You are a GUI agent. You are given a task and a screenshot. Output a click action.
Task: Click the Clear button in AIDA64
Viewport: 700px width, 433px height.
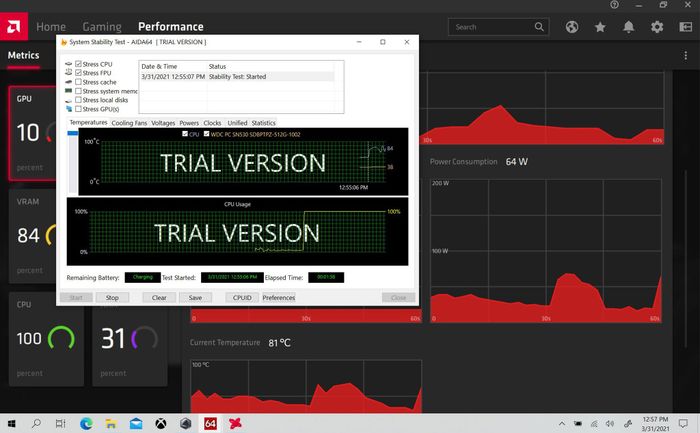point(159,297)
